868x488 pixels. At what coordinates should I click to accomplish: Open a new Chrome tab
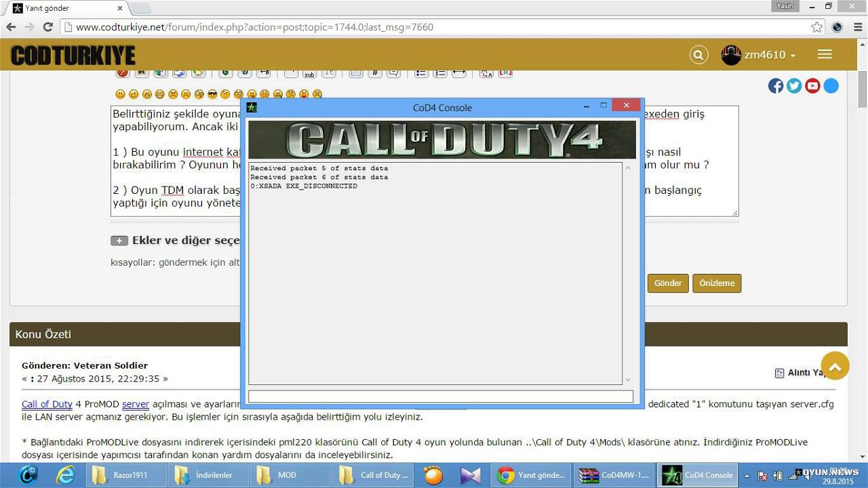pos(140,8)
